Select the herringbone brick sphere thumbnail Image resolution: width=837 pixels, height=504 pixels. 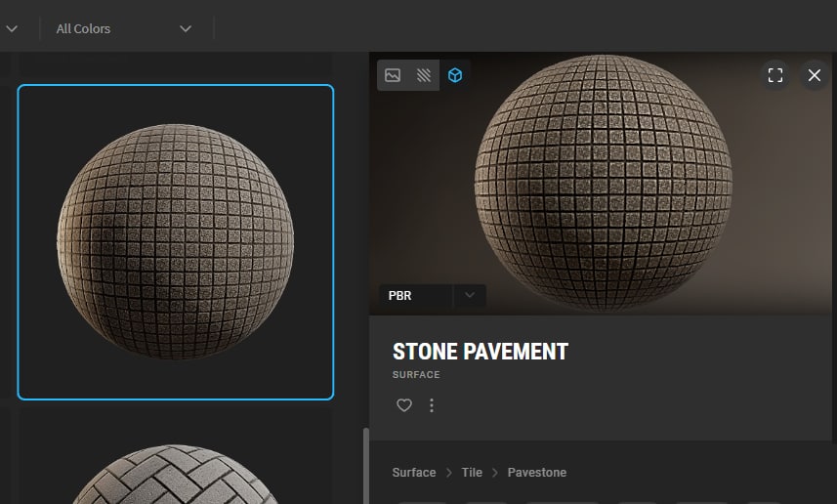coord(176,474)
